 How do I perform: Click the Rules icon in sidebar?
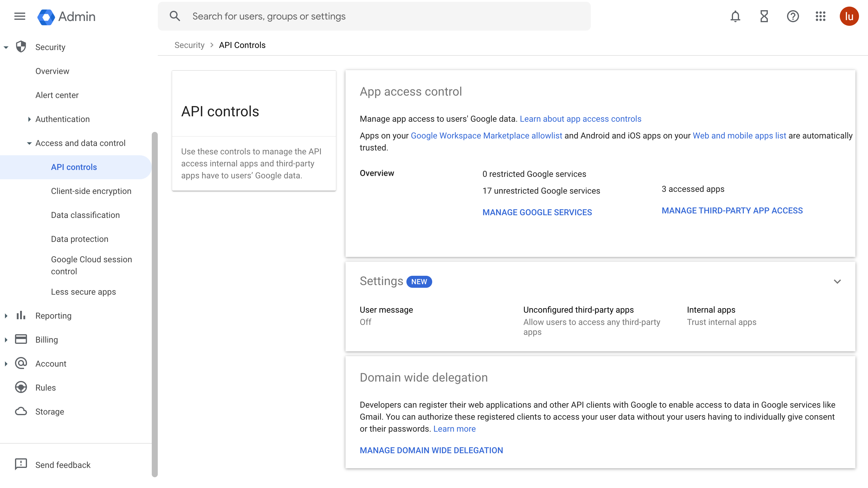[20, 387]
